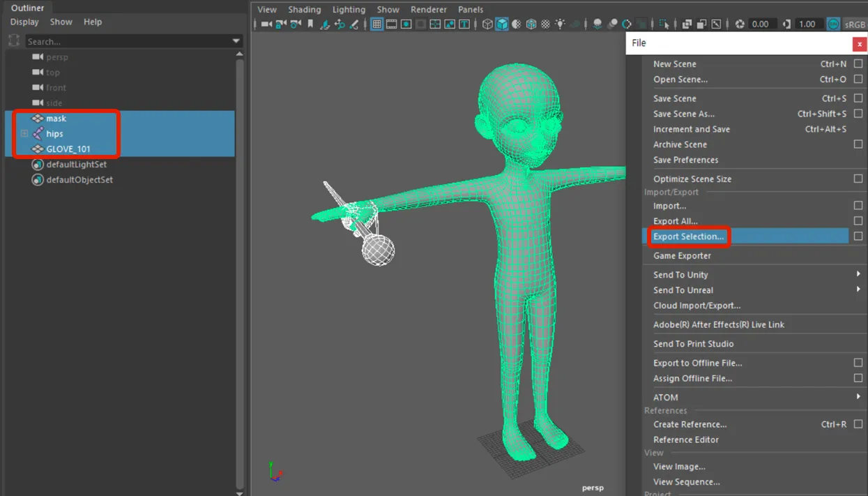The width and height of the screenshot is (868, 496).
Task: Open Archive Scene options box
Action: (x=858, y=144)
